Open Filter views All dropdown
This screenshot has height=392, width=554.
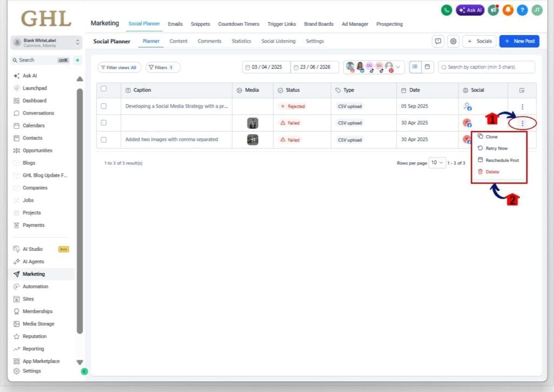pos(119,68)
